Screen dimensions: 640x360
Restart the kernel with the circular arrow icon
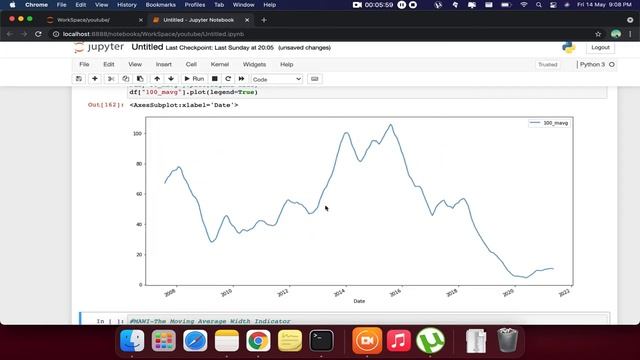pos(228,79)
